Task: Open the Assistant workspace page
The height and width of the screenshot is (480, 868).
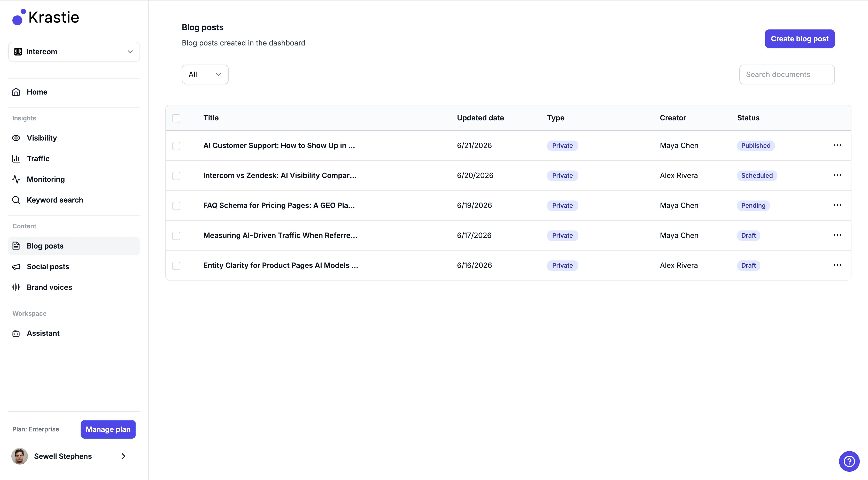Action: (x=74, y=333)
